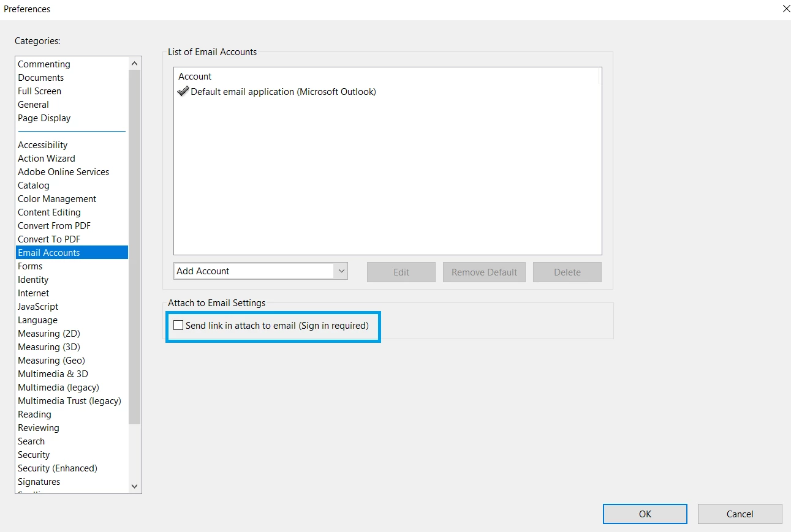Select the Identity category
The width and height of the screenshot is (791, 532).
click(33, 280)
